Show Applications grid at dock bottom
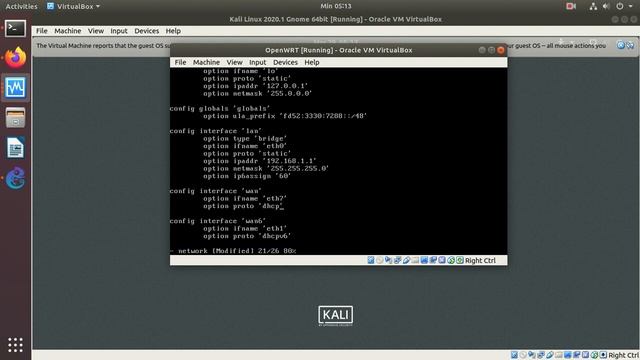The height and width of the screenshot is (360, 640). pos(15,345)
